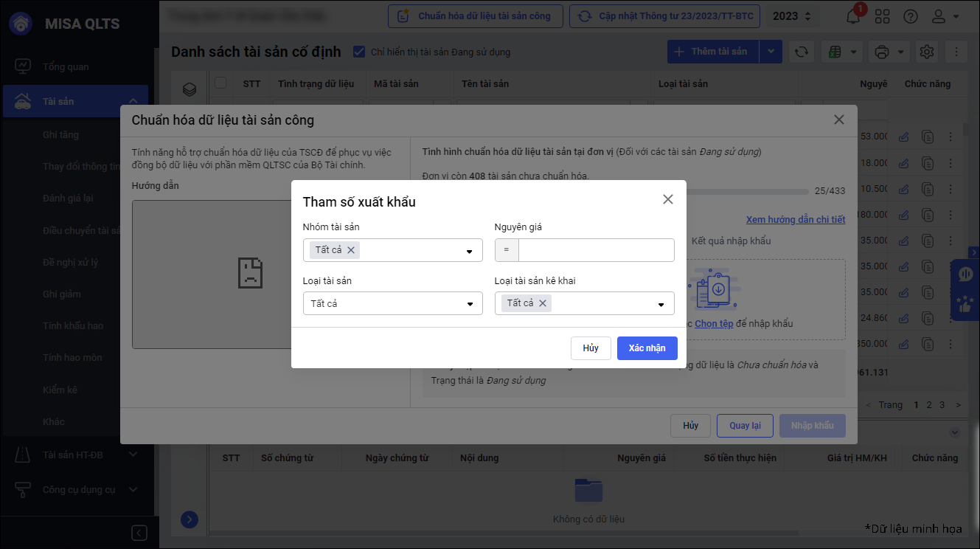Toggle Chỉ hiển thị tài sản Đang sử dụng checkbox
Viewport: 980px width, 549px height.
(359, 52)
